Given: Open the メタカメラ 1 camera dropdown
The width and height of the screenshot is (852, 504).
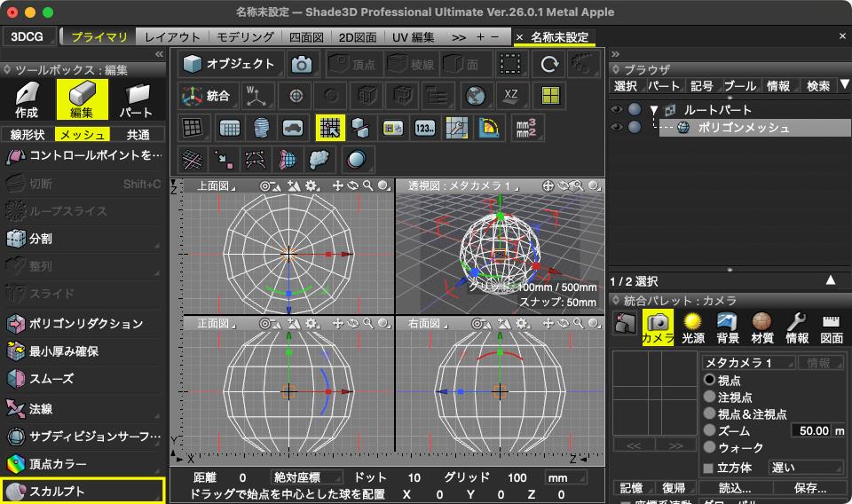Looking at the screenshot, I should pyautogui.click(x=746, y=362).
